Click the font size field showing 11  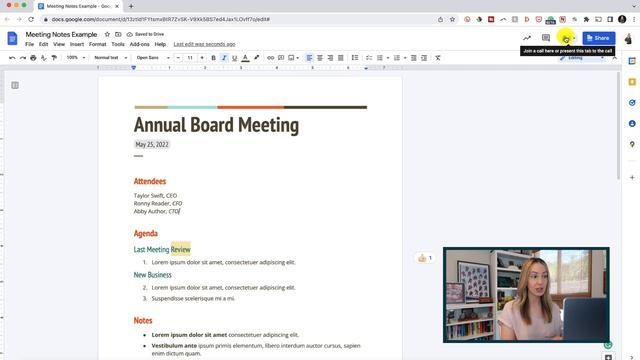[x=190, y=58]
